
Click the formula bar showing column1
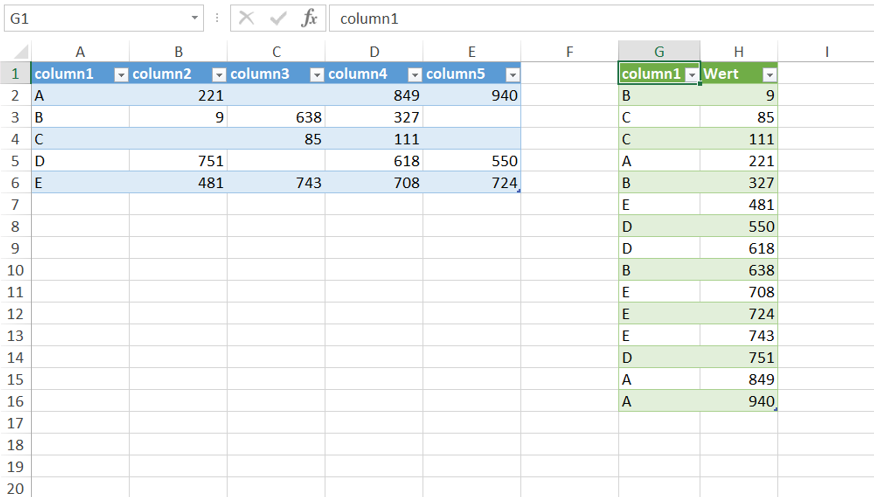point(601,18)
